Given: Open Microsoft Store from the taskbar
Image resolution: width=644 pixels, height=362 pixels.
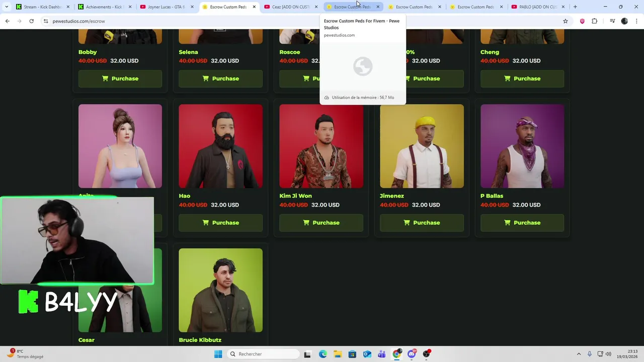Looking at the screenshot, I should click(x=352, y=354).
